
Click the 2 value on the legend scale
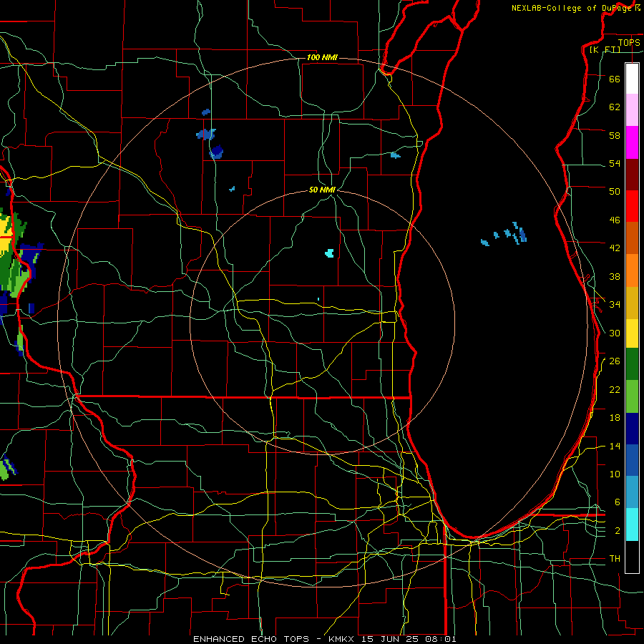[x=618, y=531]
